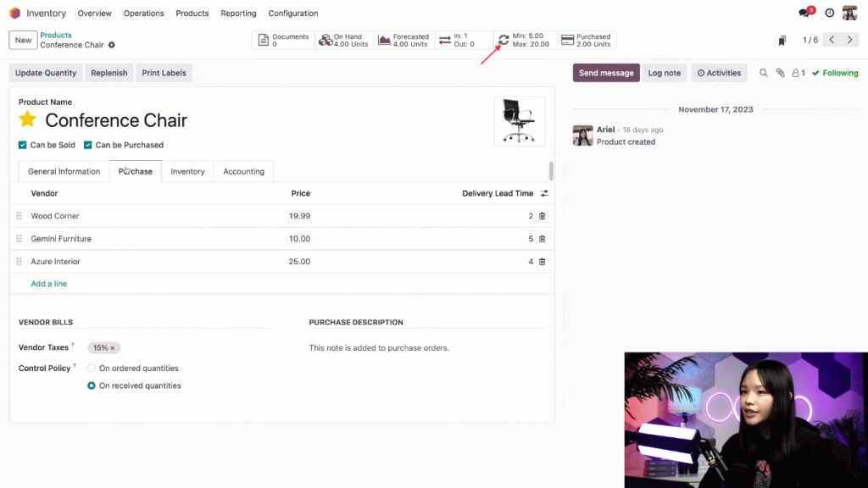
Task: Open the Min/Max reordering rules stat
Action: pyautogui.click(x=524, y=40)
